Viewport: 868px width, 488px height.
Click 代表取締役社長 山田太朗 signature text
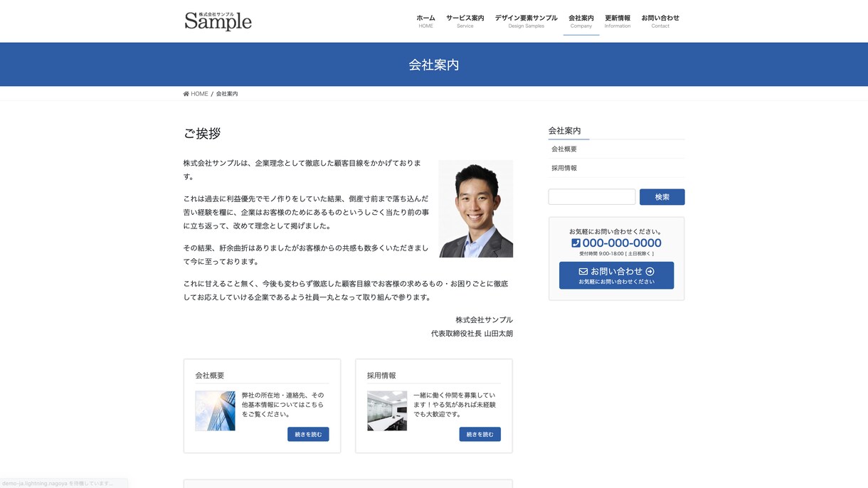(x=472, y=334)
